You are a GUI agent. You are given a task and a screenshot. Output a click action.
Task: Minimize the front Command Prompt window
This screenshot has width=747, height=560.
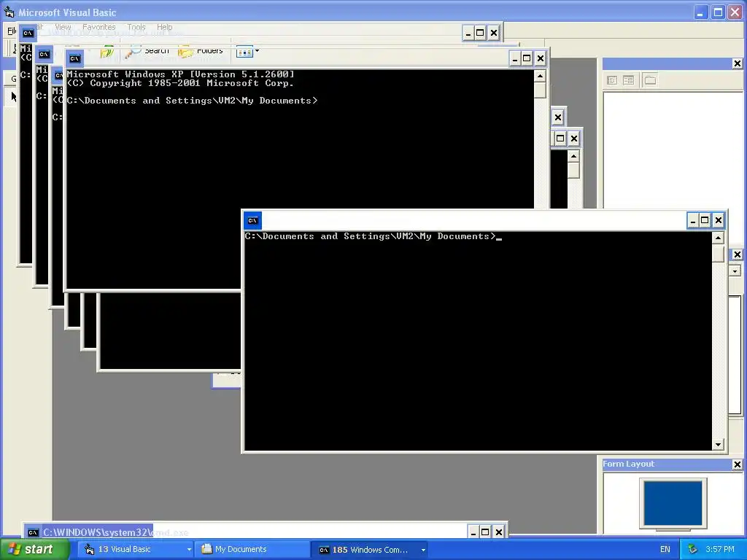[693, 220]
